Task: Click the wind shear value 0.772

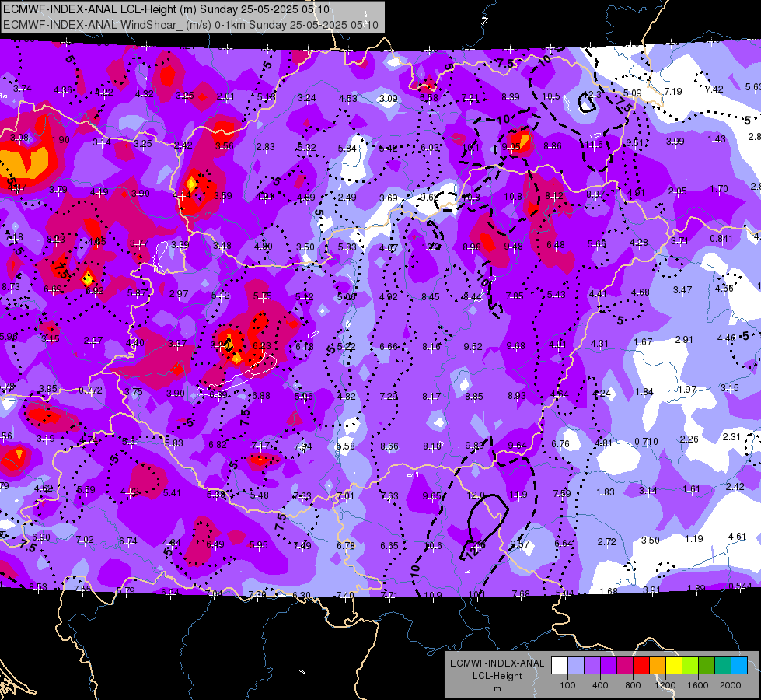Action: (91, 390)
